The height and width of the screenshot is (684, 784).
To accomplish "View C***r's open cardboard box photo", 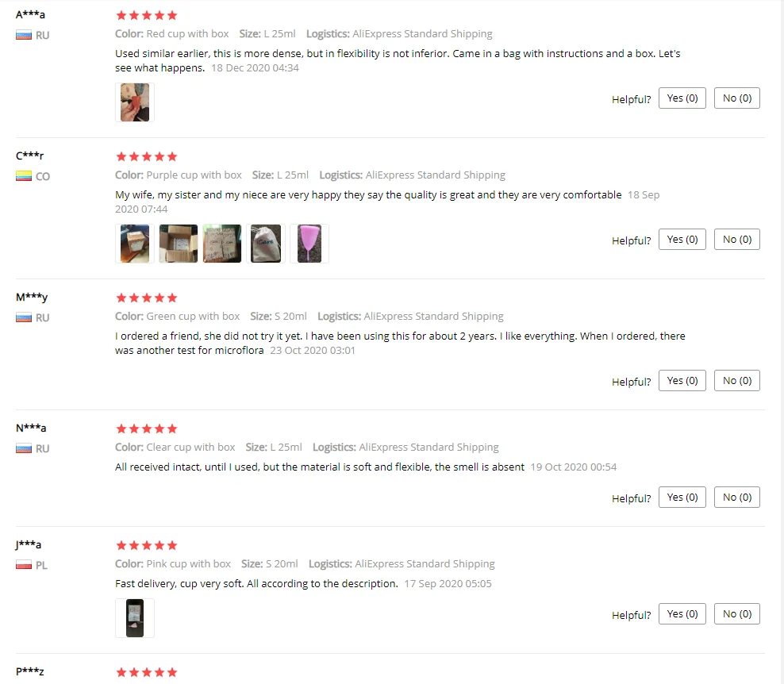I will [178, 244].
